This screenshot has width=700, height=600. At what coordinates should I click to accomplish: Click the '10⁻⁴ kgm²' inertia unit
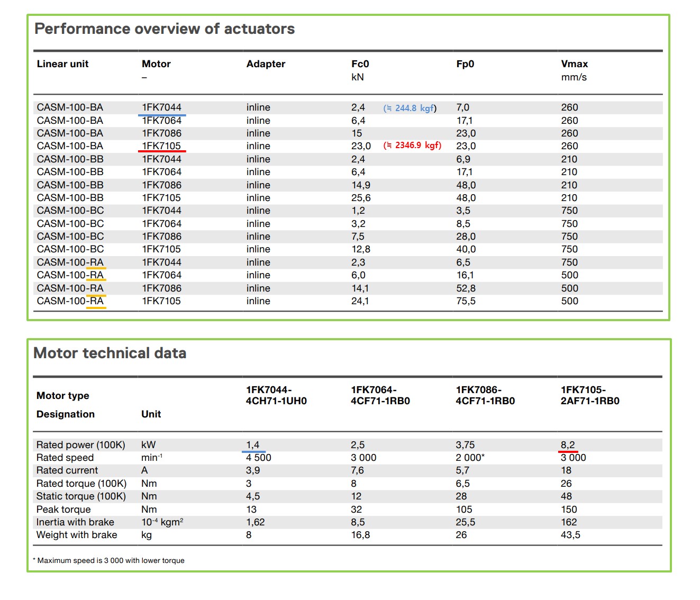(162, 522)
